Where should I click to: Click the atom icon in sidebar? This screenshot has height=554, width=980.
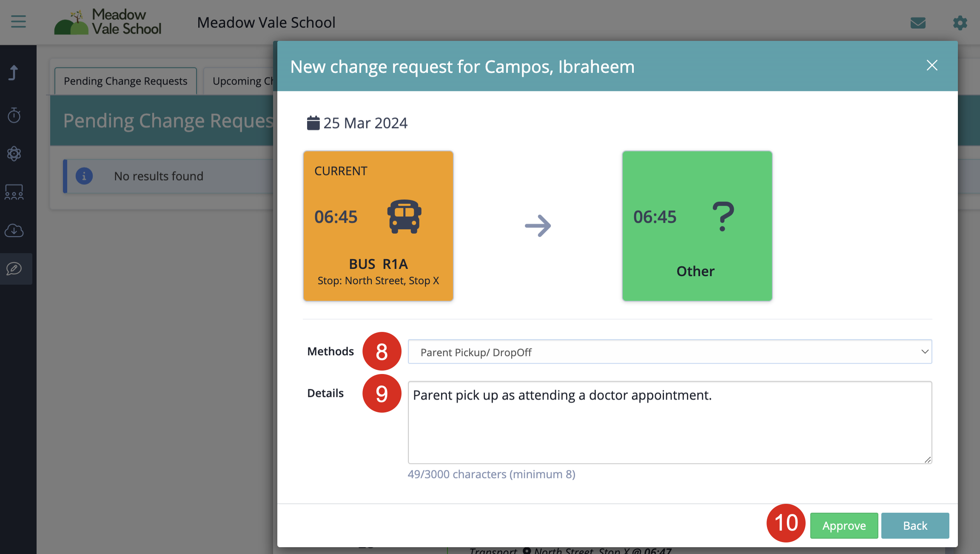pos(14,154)
